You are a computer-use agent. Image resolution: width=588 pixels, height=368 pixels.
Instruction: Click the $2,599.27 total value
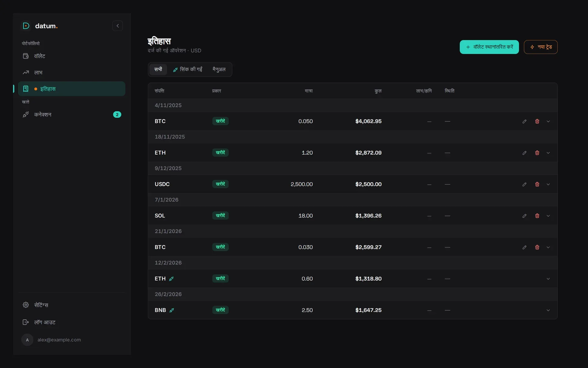(368, 247)
